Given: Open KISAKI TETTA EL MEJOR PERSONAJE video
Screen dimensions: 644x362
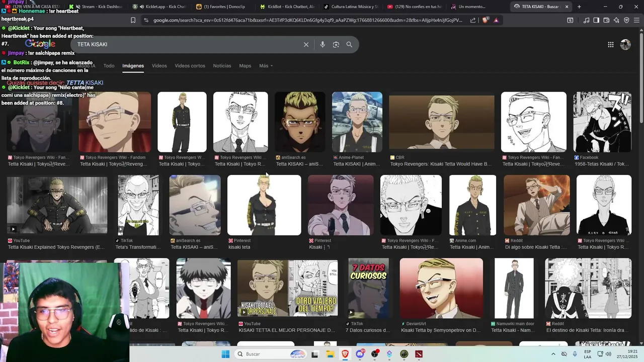Looking at the screenshot, I should point(287,288).
